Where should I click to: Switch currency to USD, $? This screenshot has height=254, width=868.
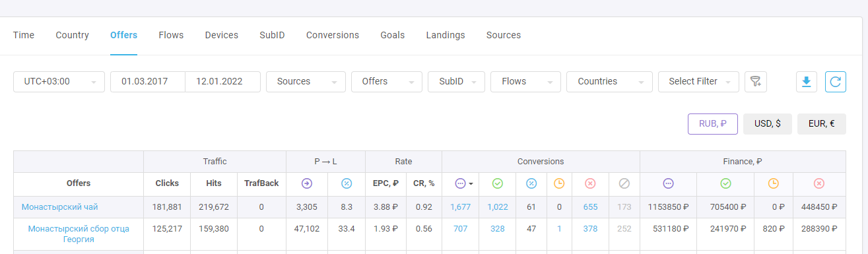pos(768,124)
